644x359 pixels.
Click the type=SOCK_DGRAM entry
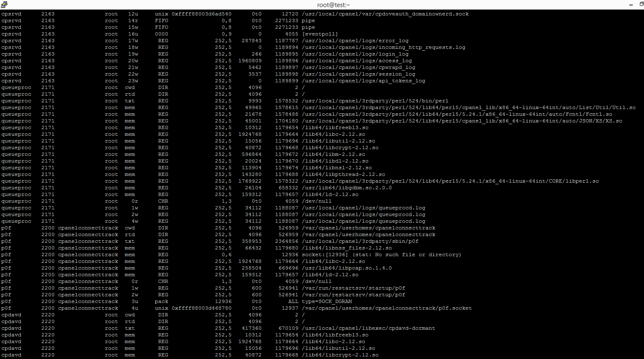[327, 301]
